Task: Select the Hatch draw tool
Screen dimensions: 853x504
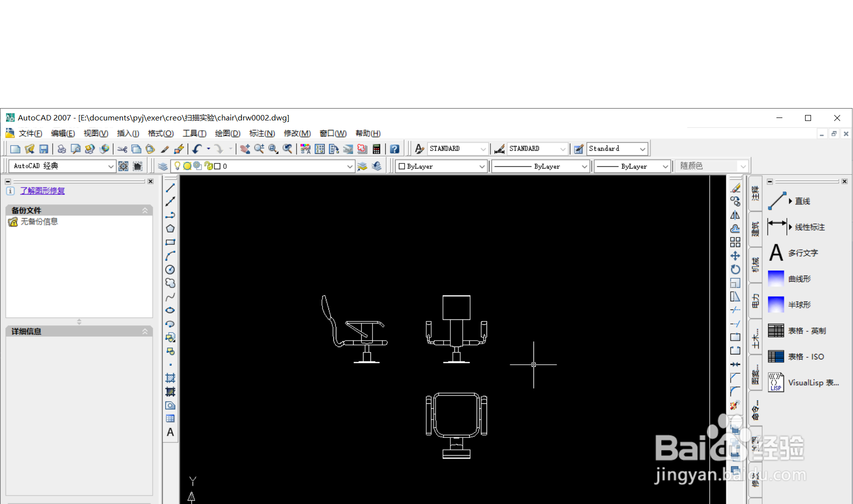Action: click(x=170, y=378)
